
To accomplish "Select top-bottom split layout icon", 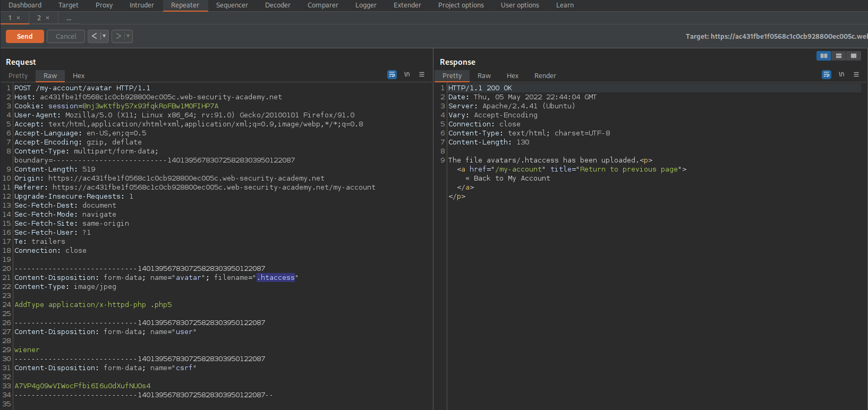I will (x=839, y=56).
